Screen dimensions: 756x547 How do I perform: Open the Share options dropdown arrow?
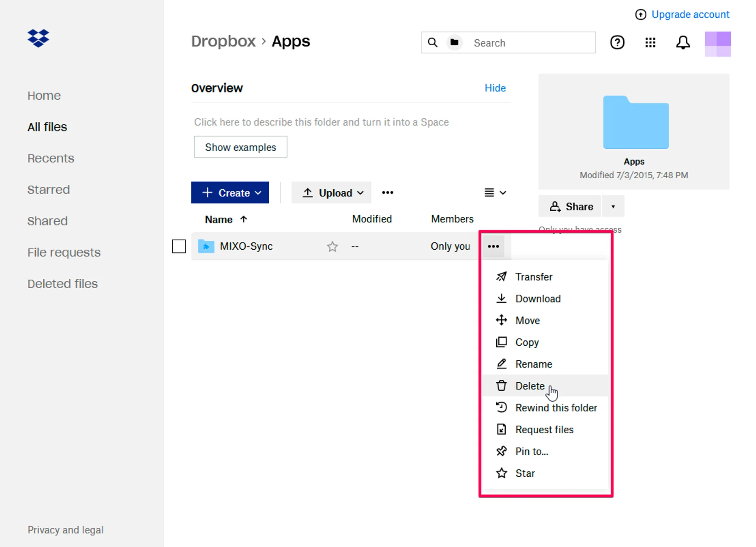[x=613, y=206]
